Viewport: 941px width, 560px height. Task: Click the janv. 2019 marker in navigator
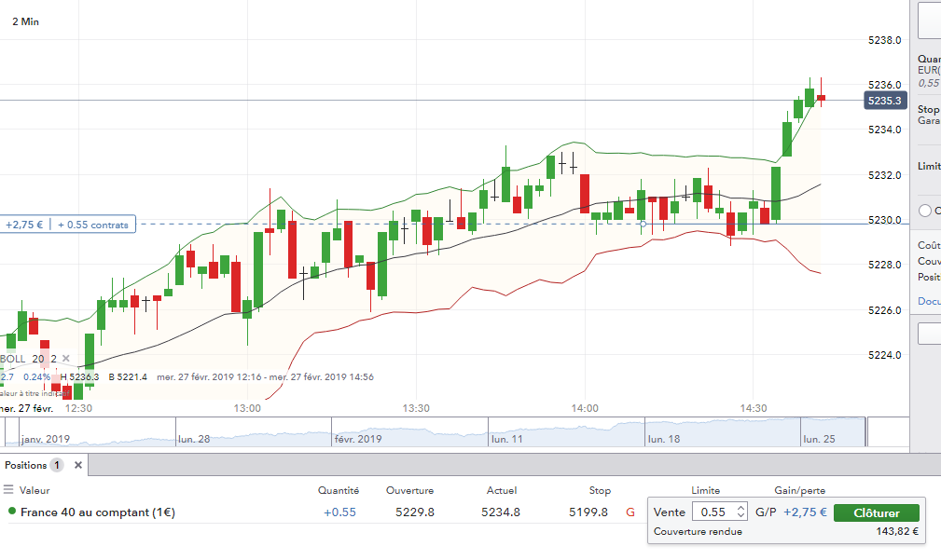pos(46,439)
